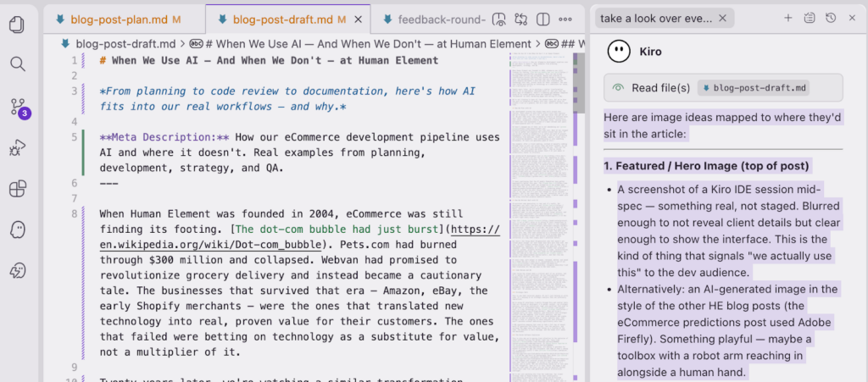868x382 pixels.
Task: Open the Extensions view
Action: pyautogui.click(x=18, y=189)
